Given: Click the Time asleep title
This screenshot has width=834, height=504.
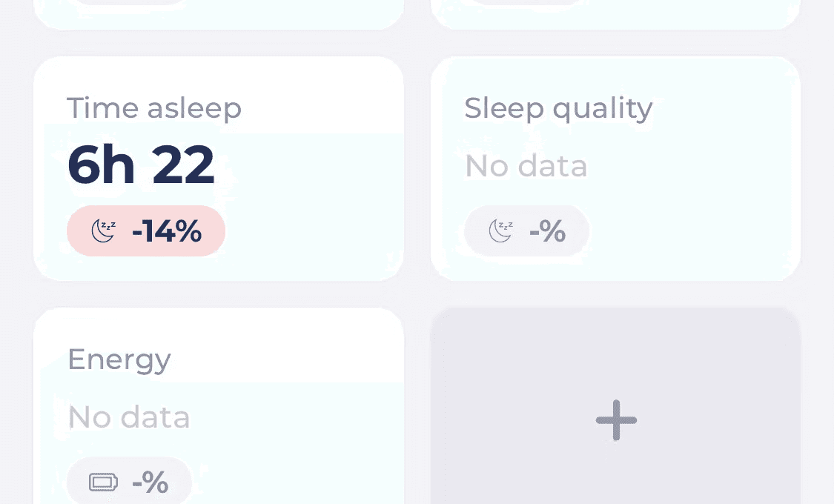Looking at the screenshot, I should [x=154, y=108].
